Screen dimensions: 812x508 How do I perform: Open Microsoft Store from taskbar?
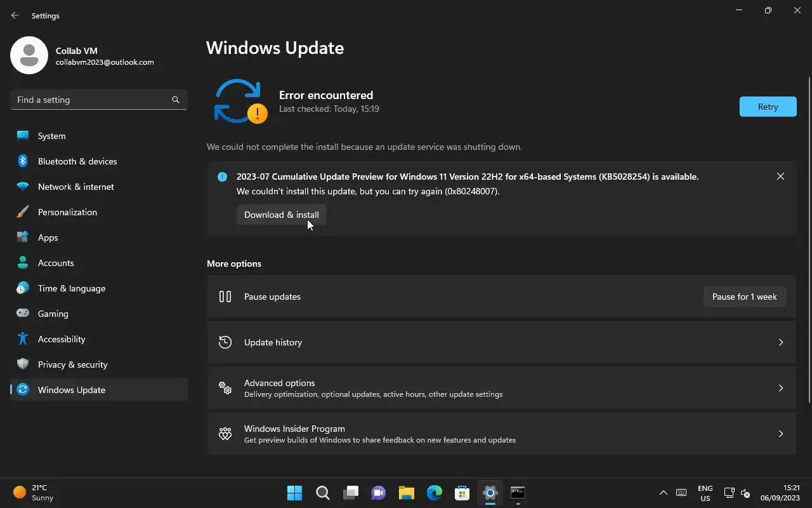tap(462, 493)
